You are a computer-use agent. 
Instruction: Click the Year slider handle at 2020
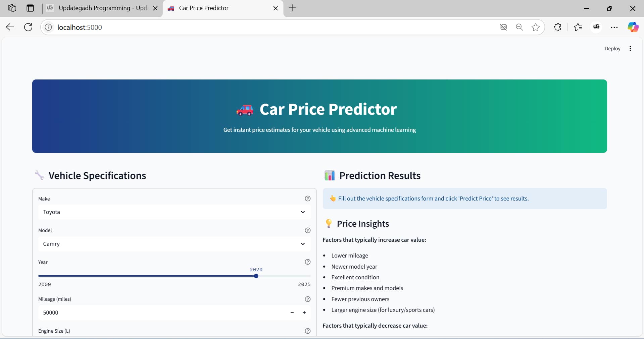tap(256, 276)
